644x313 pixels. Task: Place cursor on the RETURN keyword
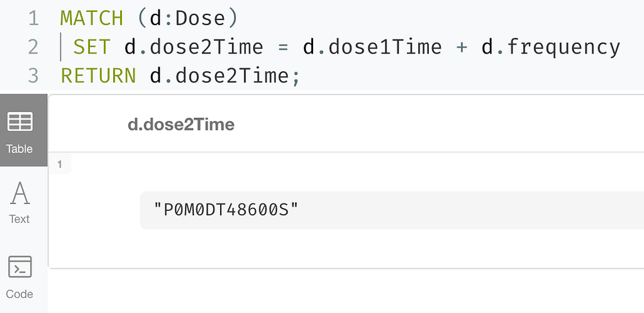(98, 76)
